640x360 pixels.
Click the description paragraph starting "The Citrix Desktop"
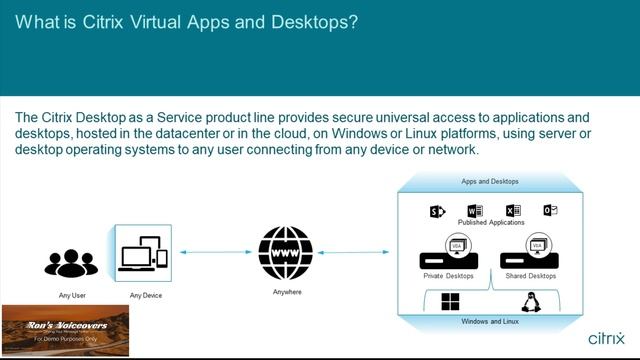pyautogui.click(x=303, y=133)
